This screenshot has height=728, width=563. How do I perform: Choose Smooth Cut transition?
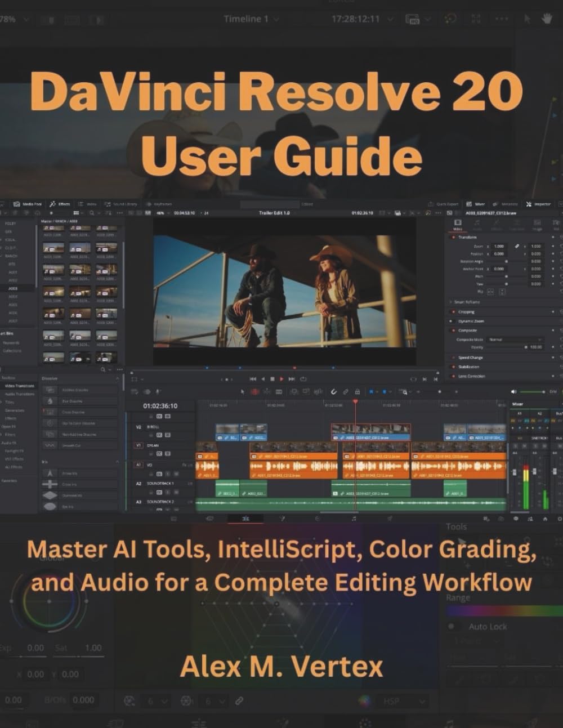click(79, 445)
